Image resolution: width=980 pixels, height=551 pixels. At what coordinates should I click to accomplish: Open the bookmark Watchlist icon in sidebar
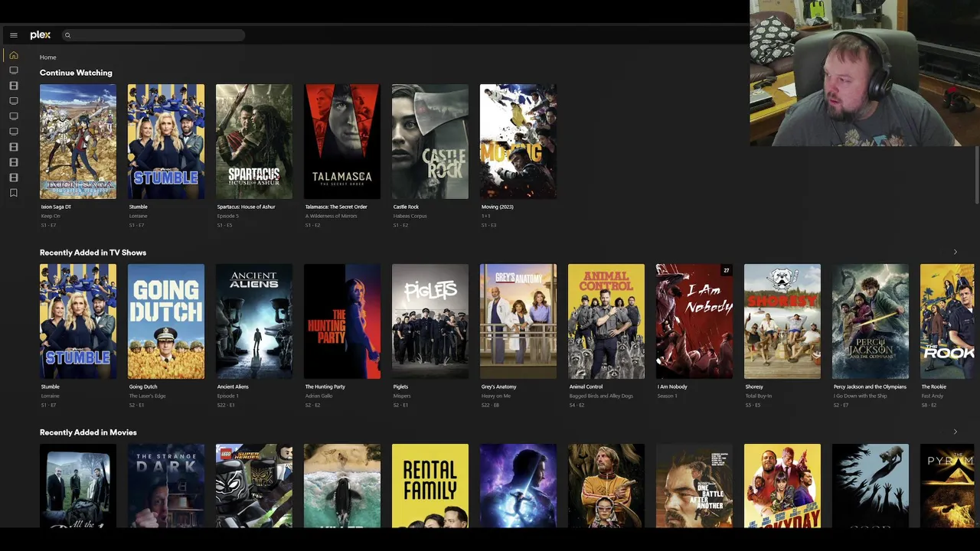point(13,193)
